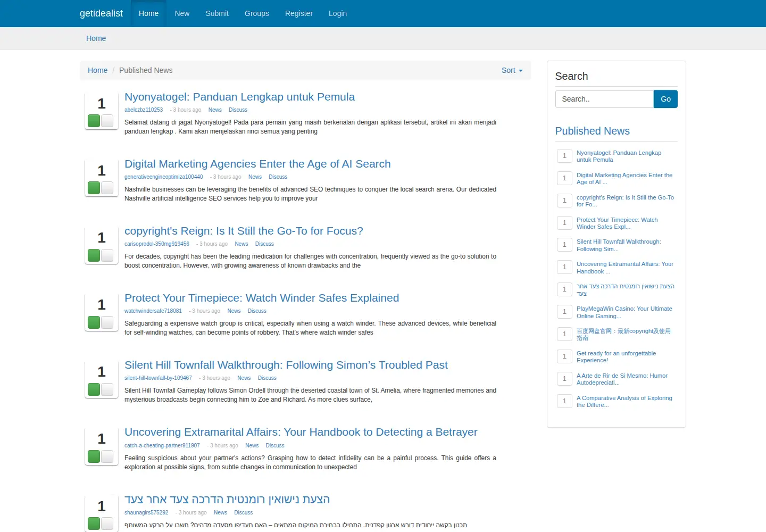
Task: Click Discuss link under Protect Your Timepiece
Action: pyautogui.click(x=257, y=311)
